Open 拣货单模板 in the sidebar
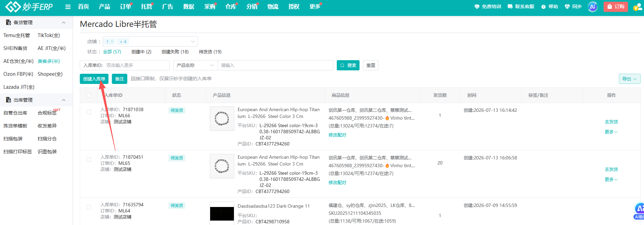This screenshot has width=644, height=225. pyautogui.click(x=15, y=126)
